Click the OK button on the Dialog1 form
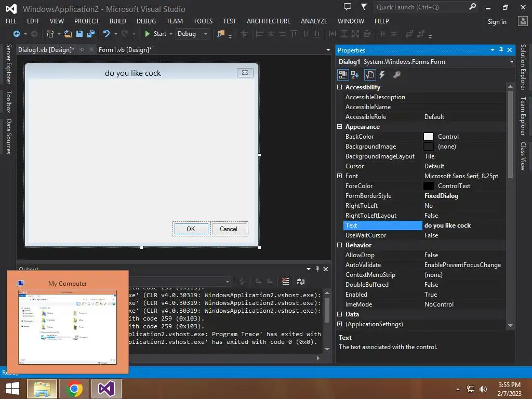The height and width of the screenshot is (399, 532). [191, 229]
